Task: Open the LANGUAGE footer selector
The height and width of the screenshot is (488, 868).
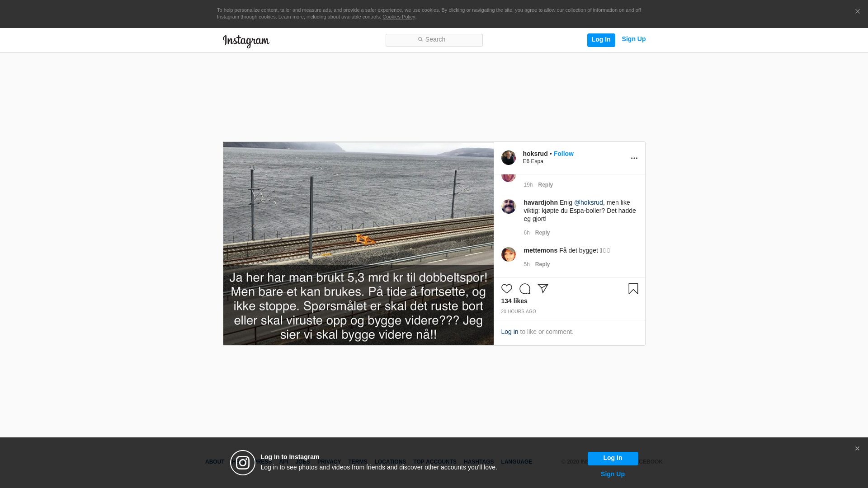Action: click(516, 462)
